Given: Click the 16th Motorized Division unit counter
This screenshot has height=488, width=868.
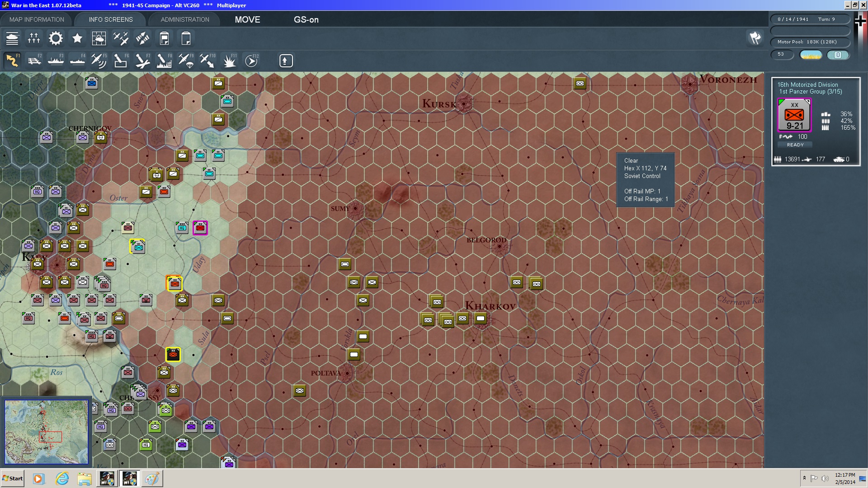Looking at the screenshot, I should click(794, 115).
